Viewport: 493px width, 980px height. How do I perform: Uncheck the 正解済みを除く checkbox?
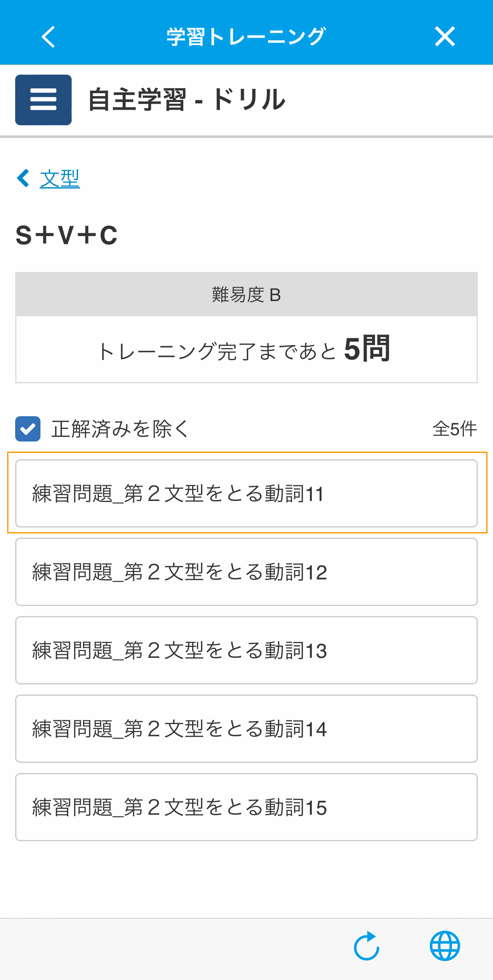point(28,429)
